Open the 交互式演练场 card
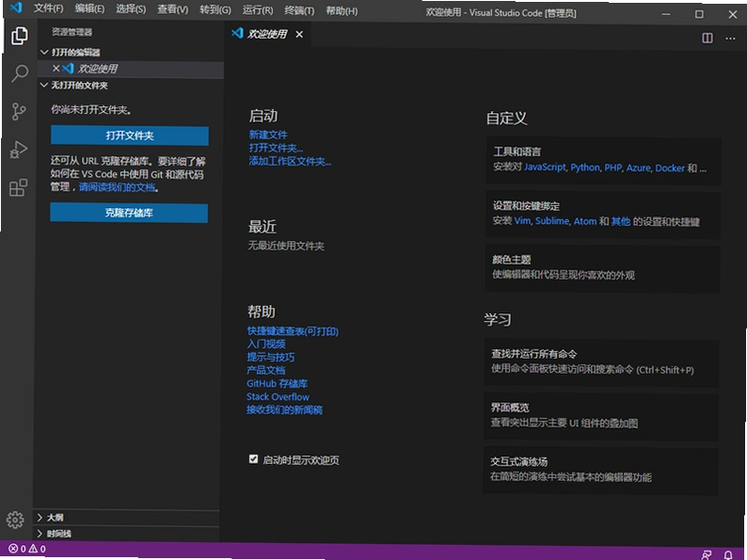747x560 pixels. click(x=600, y=471)
